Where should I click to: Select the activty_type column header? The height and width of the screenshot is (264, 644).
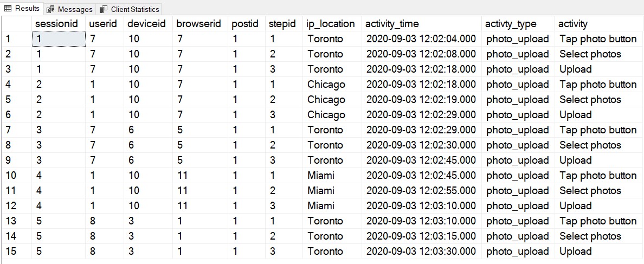coord(511,24)
